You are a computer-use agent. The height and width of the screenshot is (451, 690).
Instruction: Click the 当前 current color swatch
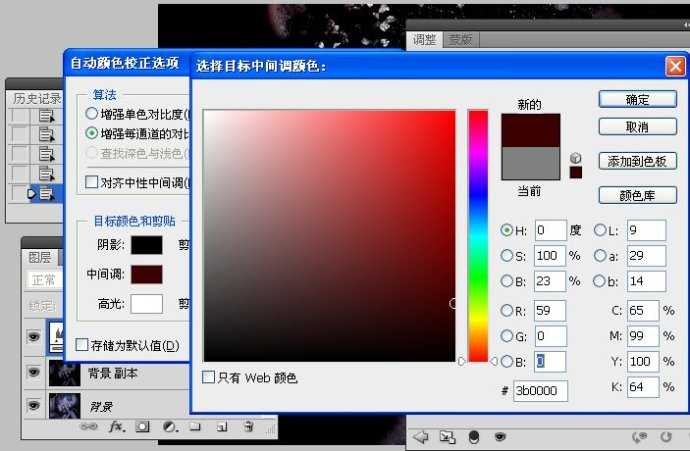pos(531,163)
